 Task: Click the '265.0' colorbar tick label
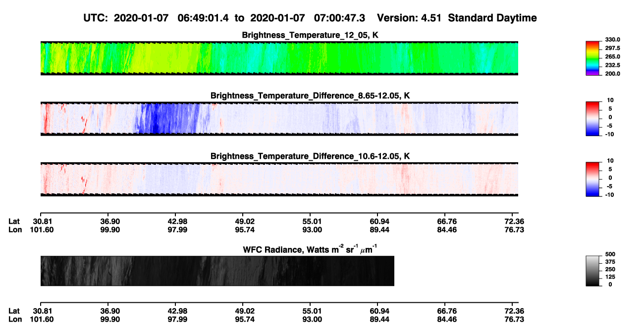coord(613,57)
